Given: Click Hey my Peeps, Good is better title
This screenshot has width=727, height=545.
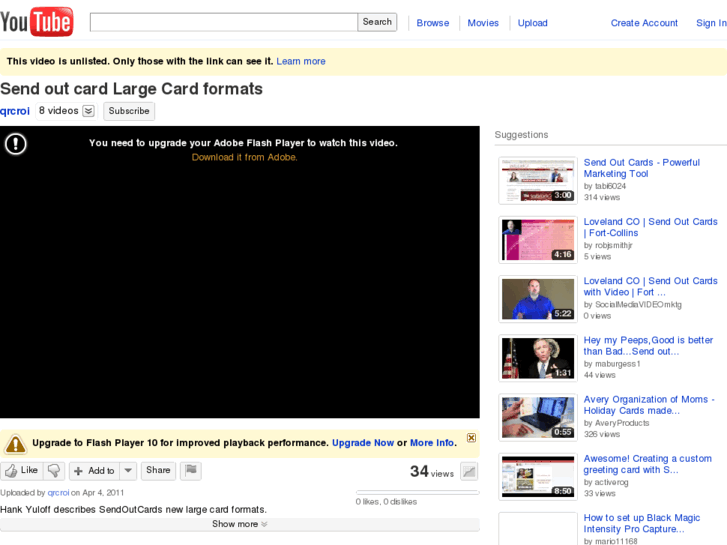Looking at the screenshot, I should pyautogui.click(x=648, y=346).
